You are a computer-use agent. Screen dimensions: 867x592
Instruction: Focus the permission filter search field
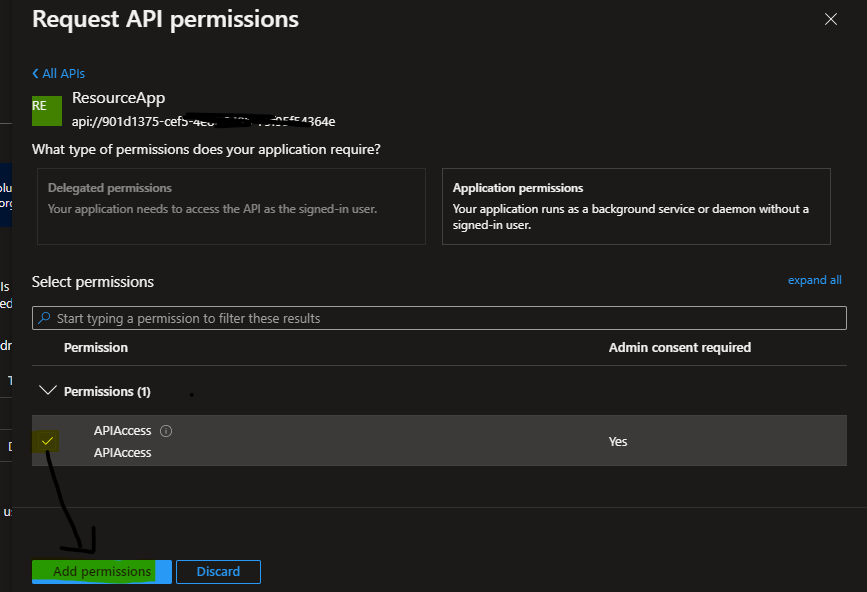tap(440, 318)
